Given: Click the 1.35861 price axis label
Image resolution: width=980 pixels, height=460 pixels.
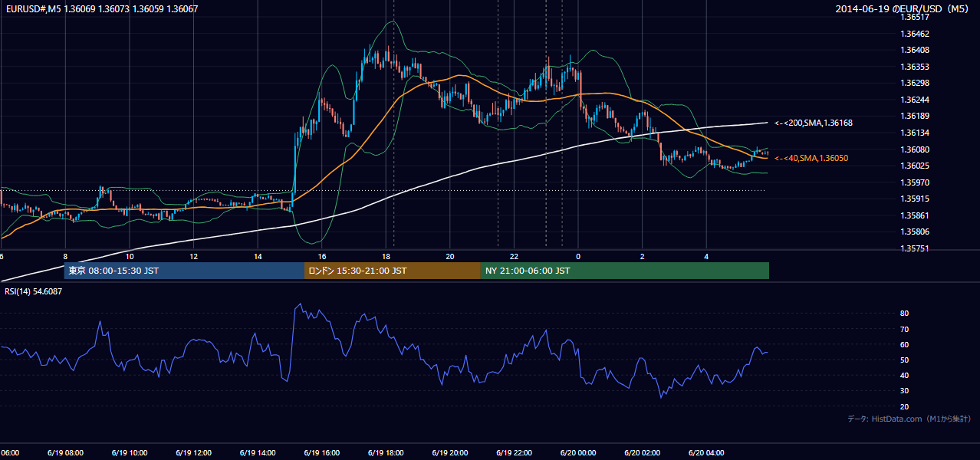Looking at the screenshot, I should tap(915, 215).
